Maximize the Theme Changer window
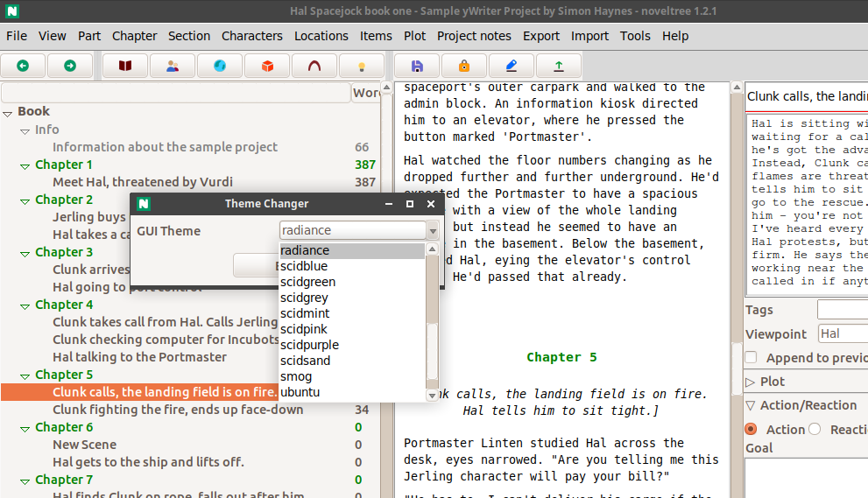The height and width of the screenshot is (498, 868). [410, 204]
